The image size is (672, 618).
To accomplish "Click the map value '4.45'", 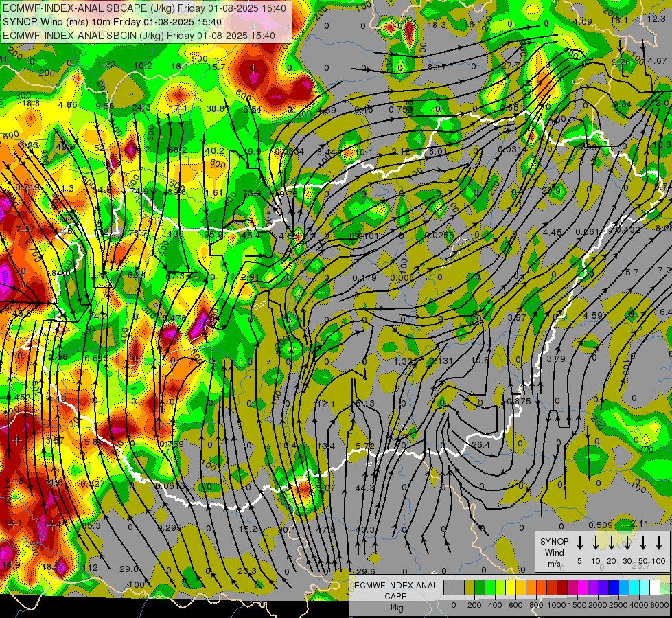I will (x=552, y=233).
